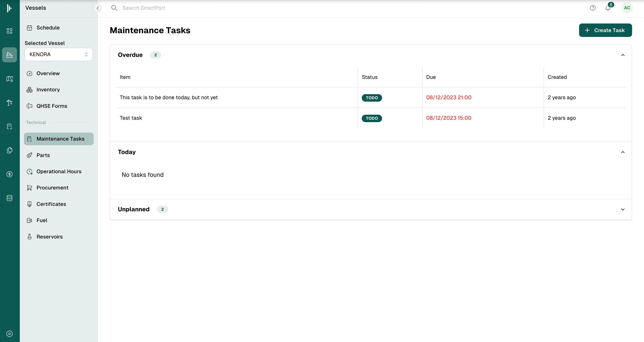Collapse the Overdue section
The image size is (644, 342).
[623, 55]
